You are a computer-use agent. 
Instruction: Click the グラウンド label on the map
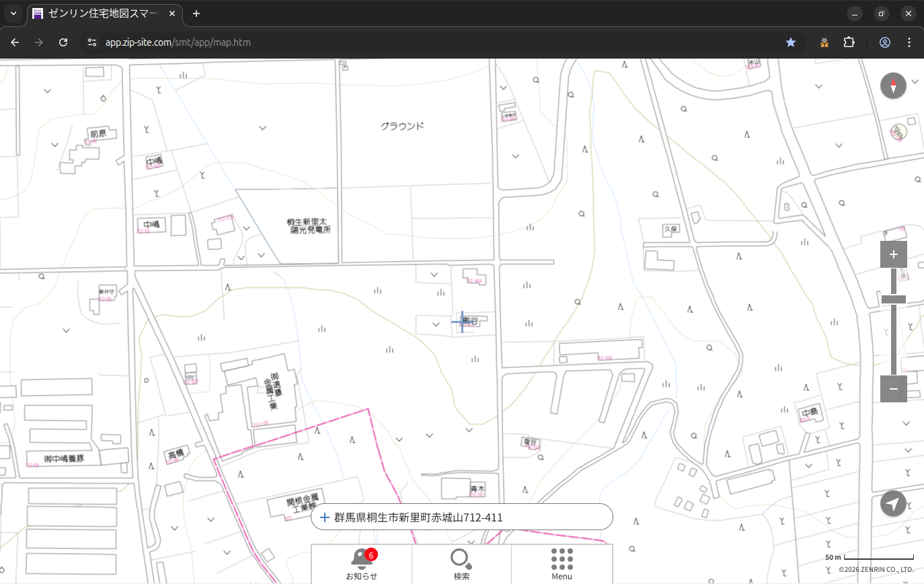[x=402, y=126]
